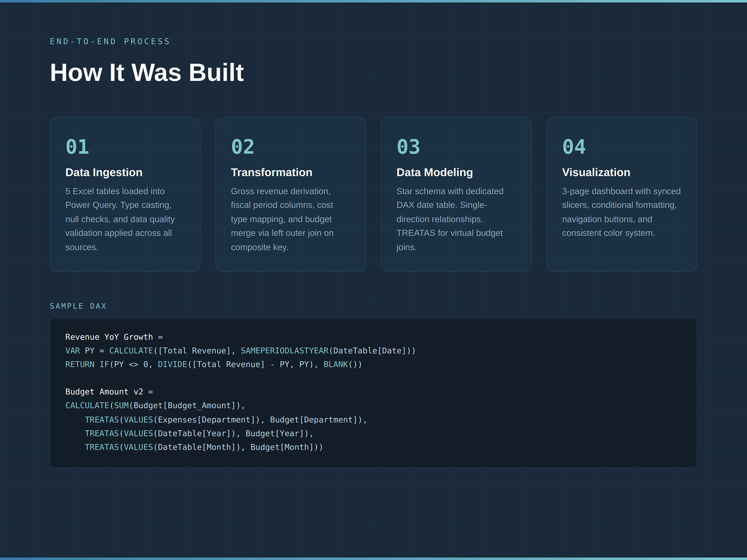Viewport: 747px width, 560px height.
Task: Select the 02 step number
Action: coord(242,147)
